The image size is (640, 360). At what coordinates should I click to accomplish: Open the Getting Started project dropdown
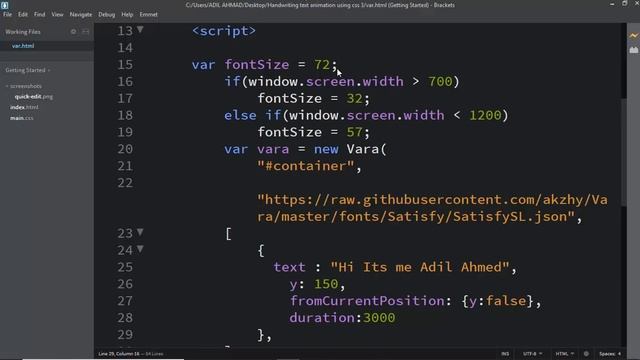click(28, 70)
